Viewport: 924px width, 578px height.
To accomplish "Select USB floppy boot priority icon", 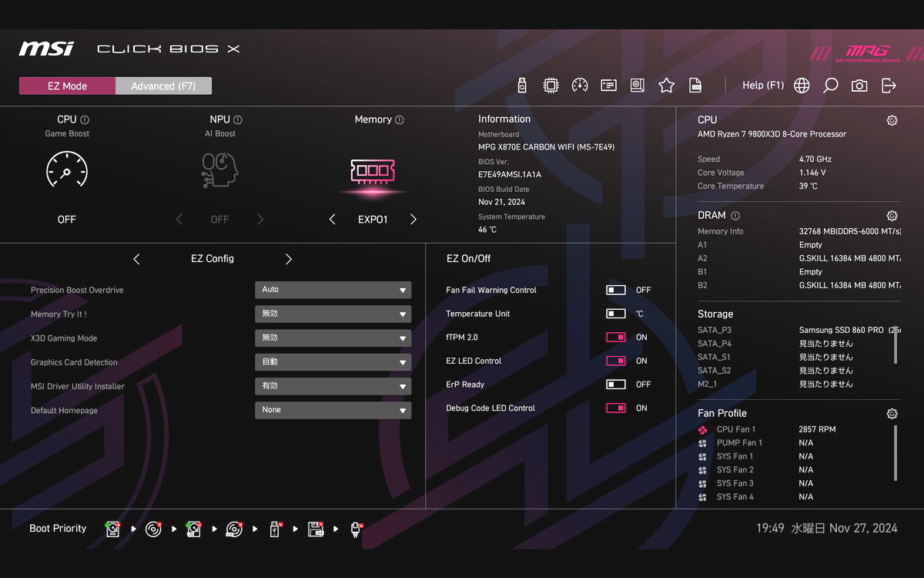I will point(316,529).
